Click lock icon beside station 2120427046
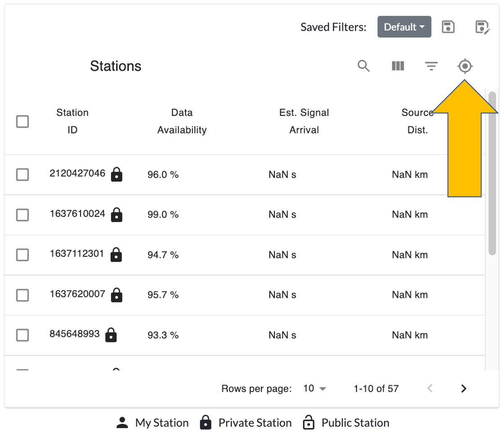 117,174
